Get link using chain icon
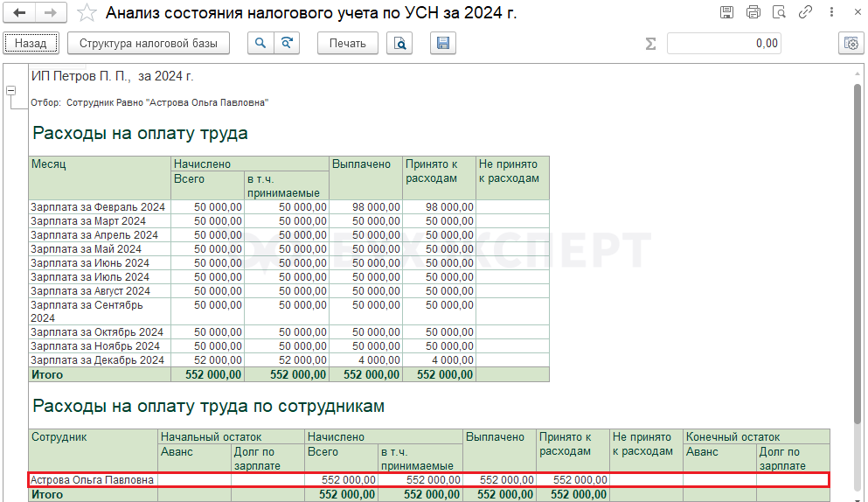This screenshot has height=502, width=868. [x=805, y=12]
